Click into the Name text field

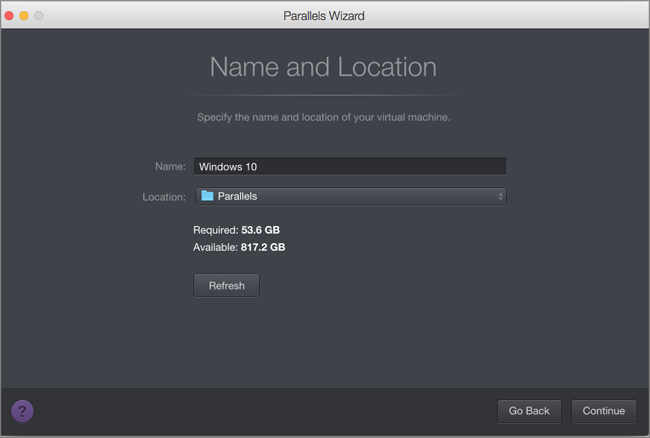[349, 166]
